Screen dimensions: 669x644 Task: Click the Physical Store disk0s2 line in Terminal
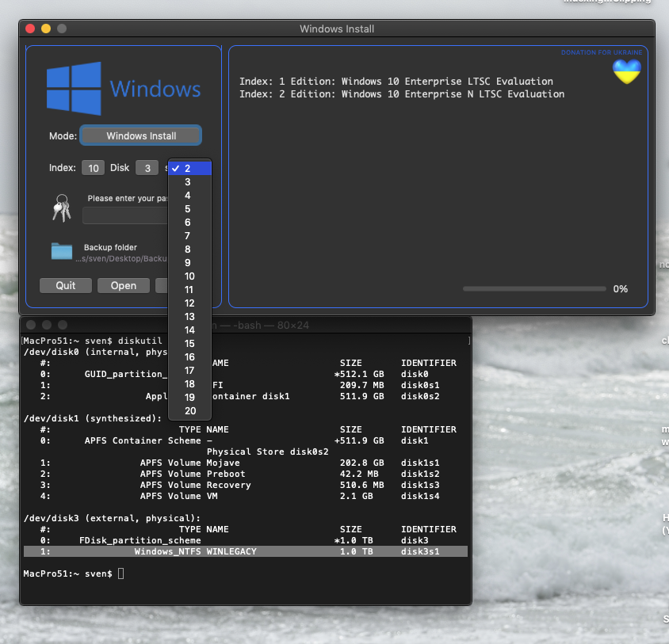pos(267,452)
